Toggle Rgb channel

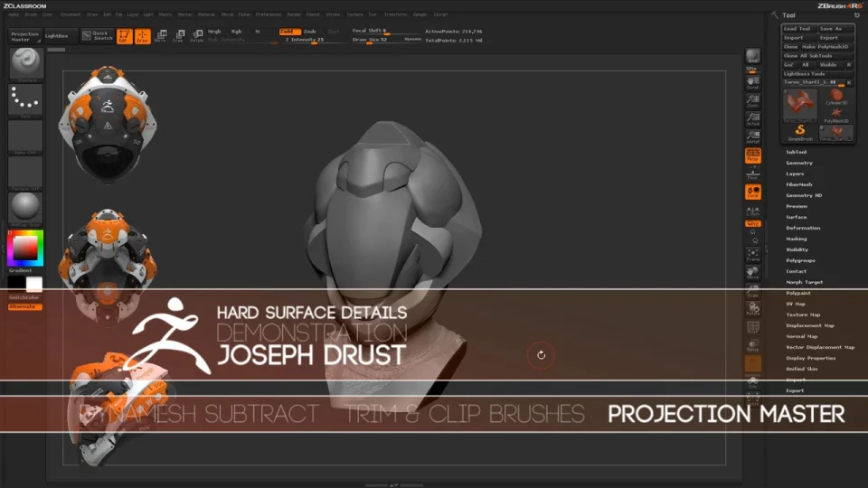[x=236, y=32]
